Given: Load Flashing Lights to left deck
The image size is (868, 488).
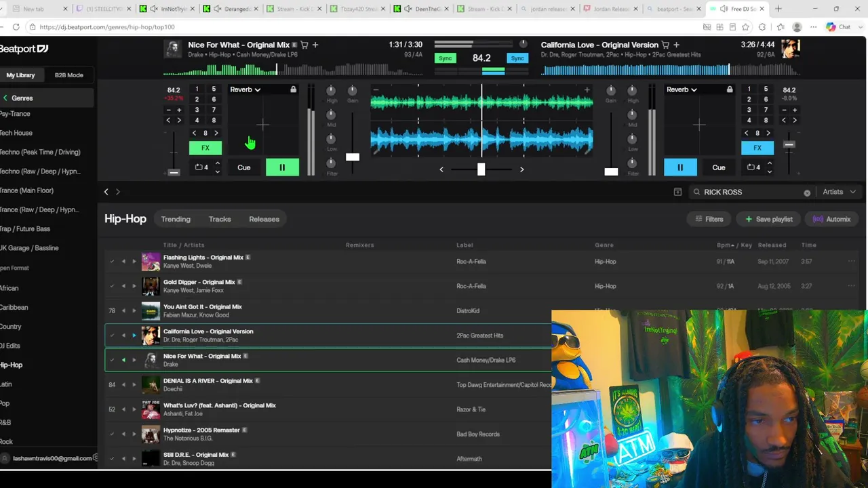Looking at the screenshot, I should tap(123, 262).
